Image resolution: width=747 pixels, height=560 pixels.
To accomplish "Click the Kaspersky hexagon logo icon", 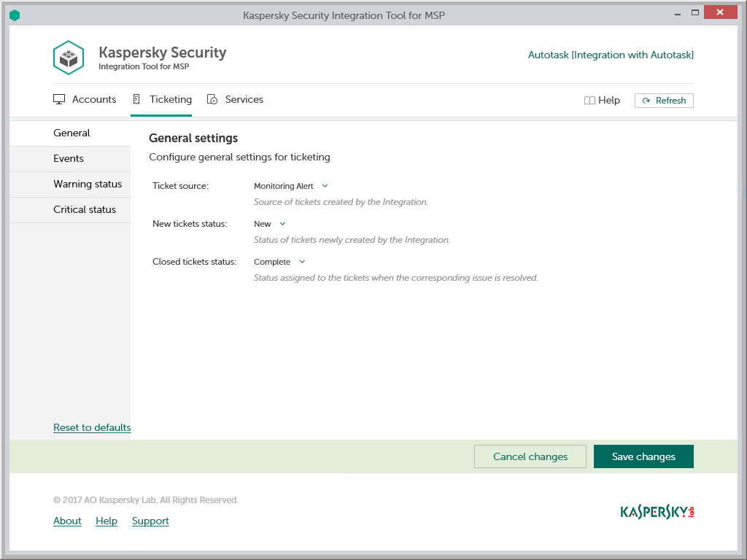I will [69, 58].
